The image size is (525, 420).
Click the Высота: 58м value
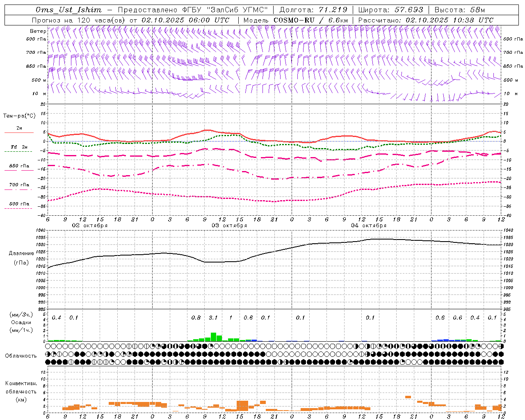coord(459,10)
